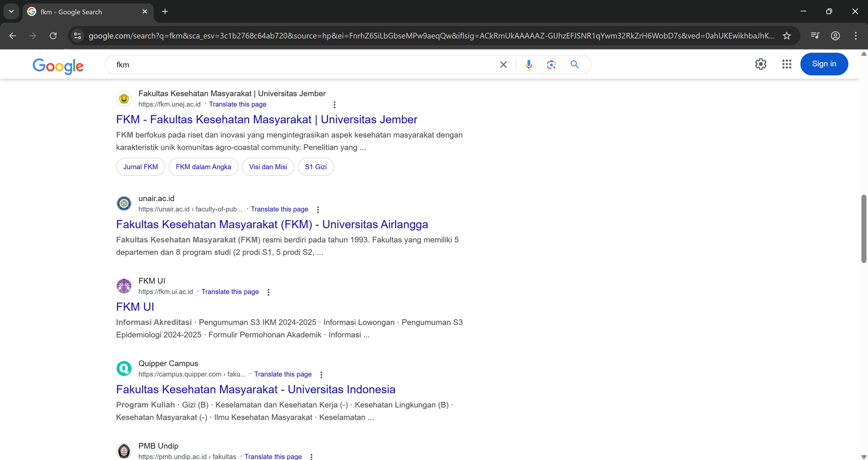Click Quipper Campus favicon
The height and width of the screenshot is (460, 868).
click(x=124, y=368)
